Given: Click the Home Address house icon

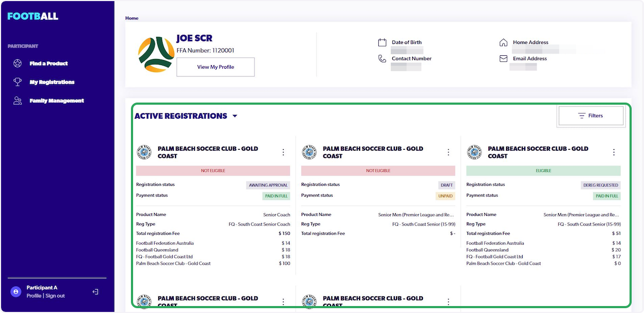Looking at the screenshot, I should click(503, 42).
